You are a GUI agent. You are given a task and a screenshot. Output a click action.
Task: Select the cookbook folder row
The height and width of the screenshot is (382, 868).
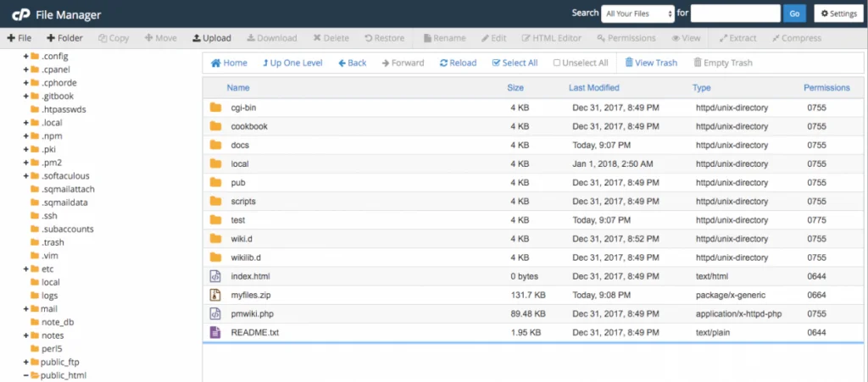pyautogui.click(x=533, y=126)
